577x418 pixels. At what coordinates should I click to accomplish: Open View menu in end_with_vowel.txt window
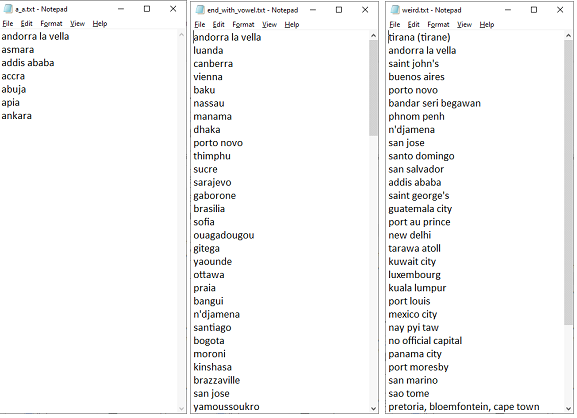269,25
